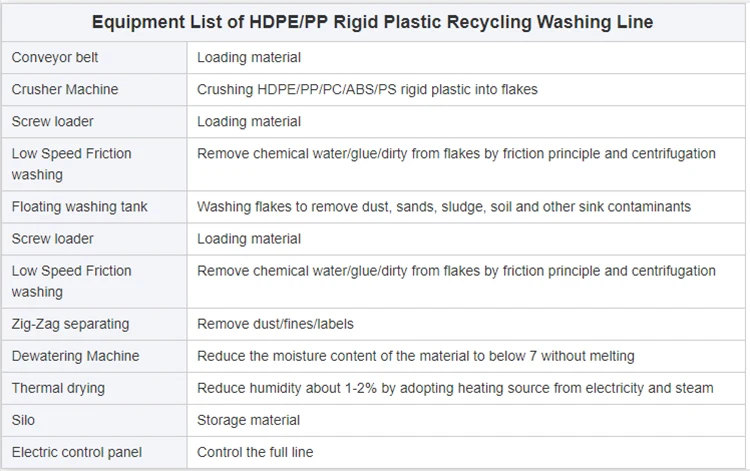The width and height of the screenshot is (750, 471).
Task: Click the first Low Speed Friction washing cell
Action: pos(71,164)
